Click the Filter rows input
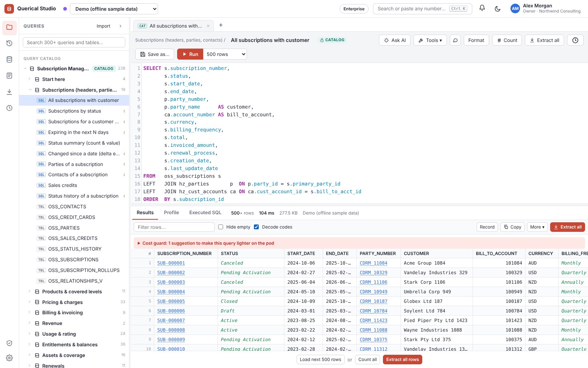 (174, 227)
